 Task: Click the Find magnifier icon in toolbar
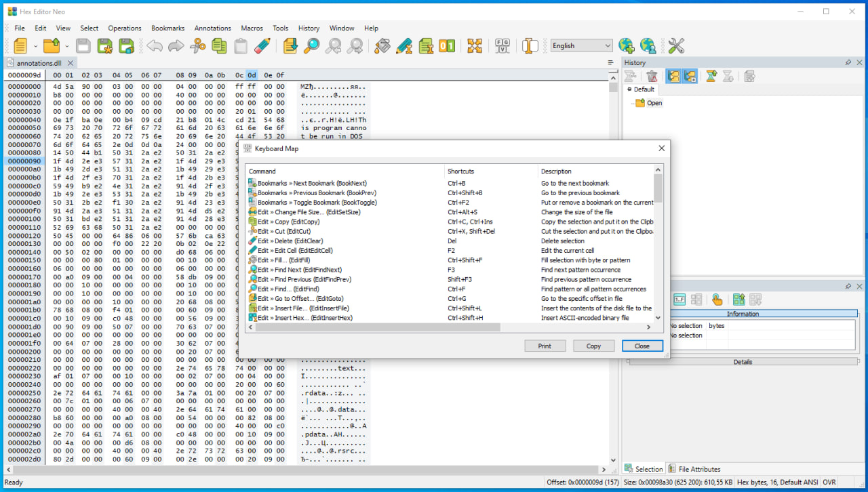[311, 46]
